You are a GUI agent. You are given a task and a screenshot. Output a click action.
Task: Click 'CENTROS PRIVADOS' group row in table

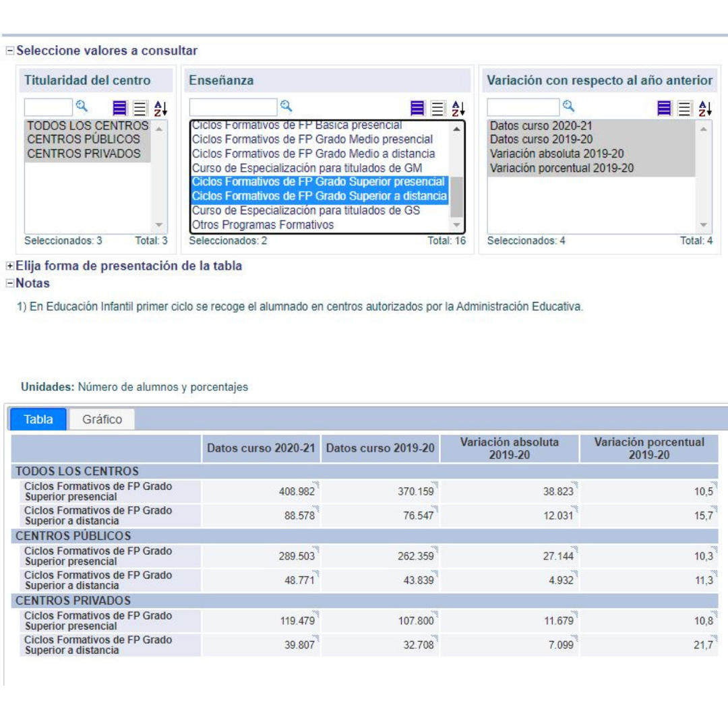coord(365,601)
